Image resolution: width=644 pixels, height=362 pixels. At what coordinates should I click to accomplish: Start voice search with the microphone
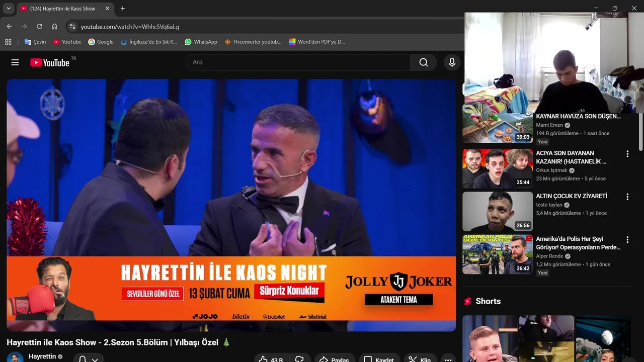pos(452,62)
